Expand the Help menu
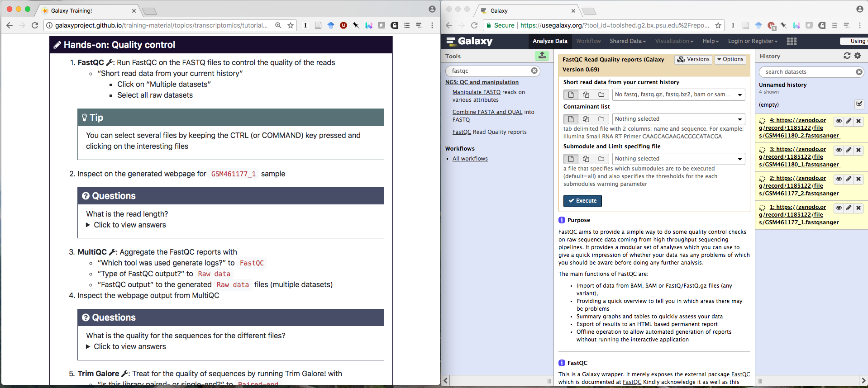Screen dimensions: 868x388 (x=711, y=41)
